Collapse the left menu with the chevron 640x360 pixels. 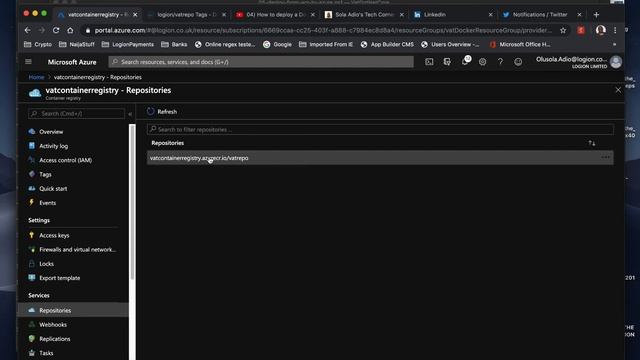(130, 114)
